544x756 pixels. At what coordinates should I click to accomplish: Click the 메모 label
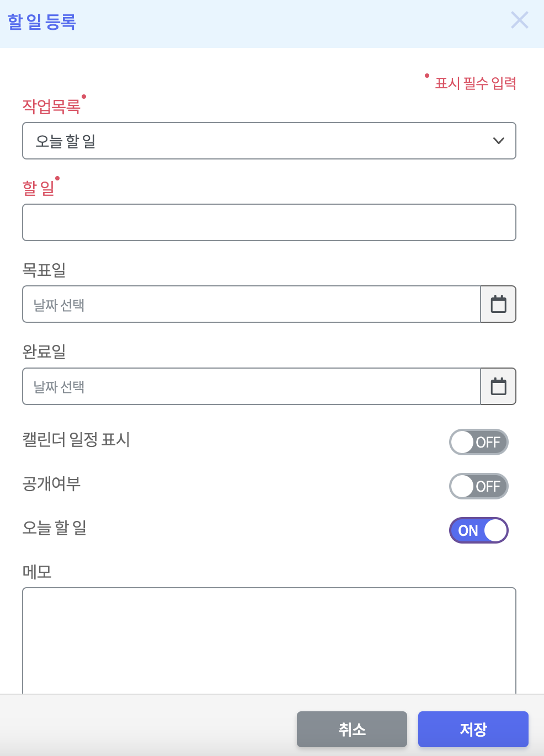click(x=37, y=572)
